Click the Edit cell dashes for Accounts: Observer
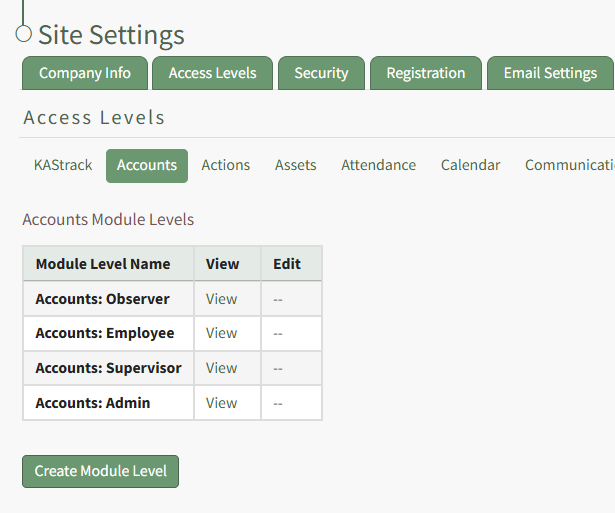The image size is (615, 513). pos(278,300)
